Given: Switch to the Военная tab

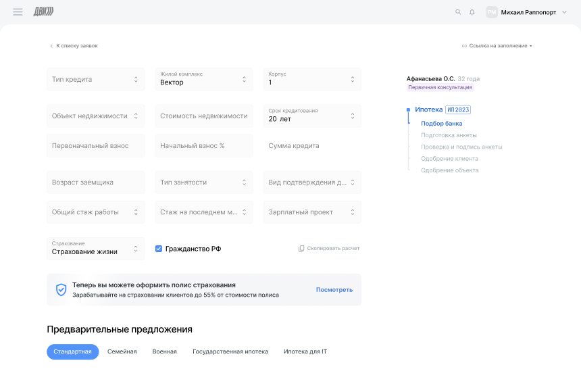Looking at the screenshot, I should [165, 351].
